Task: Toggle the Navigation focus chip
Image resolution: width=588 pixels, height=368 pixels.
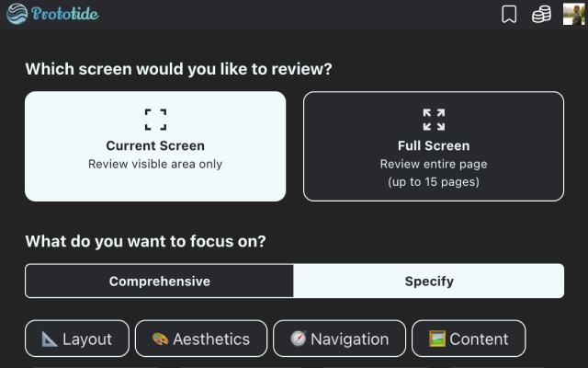Action: coord(339,339)
